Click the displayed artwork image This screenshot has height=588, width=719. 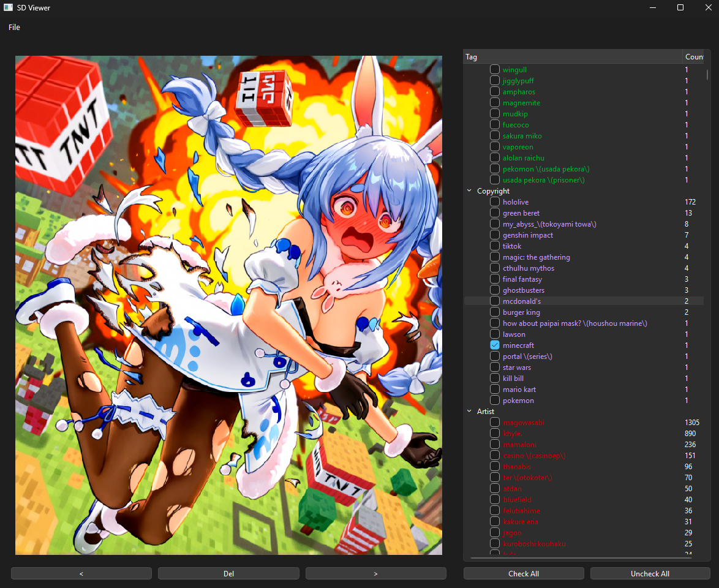pyautogui.click(x=228, y=305)
